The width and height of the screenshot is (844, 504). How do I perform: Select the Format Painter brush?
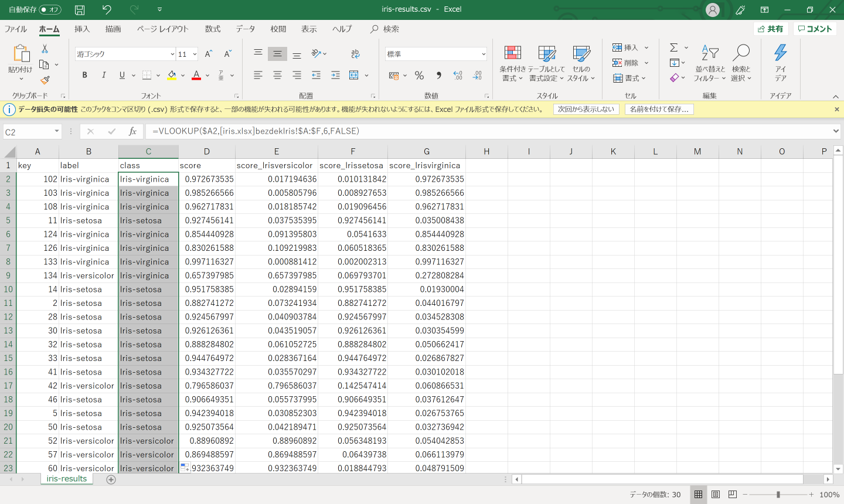click(x=45, y=80)
